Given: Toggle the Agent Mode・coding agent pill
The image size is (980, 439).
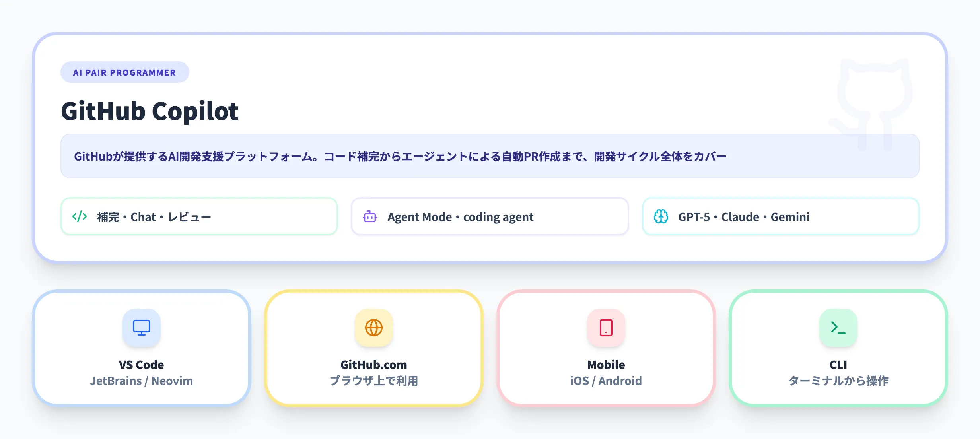Looking at the screenshot, I should pyautogui.click(x=490, y=216).
